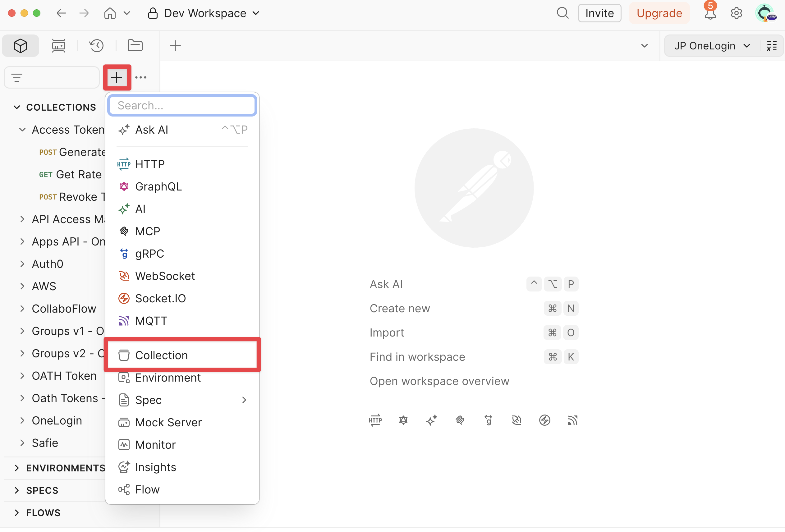
Task: Click the gRPC icon in the launchpad shortcuts row
Action: [x=488, y=420]
